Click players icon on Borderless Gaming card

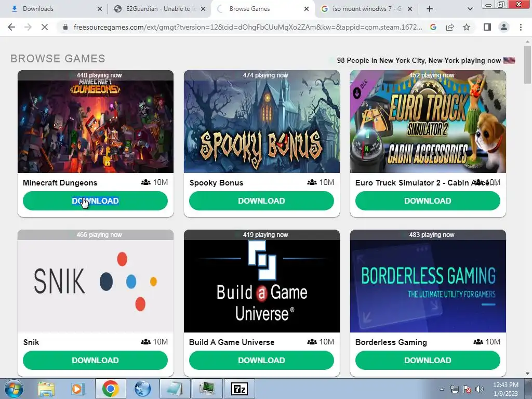pos(478,342)
